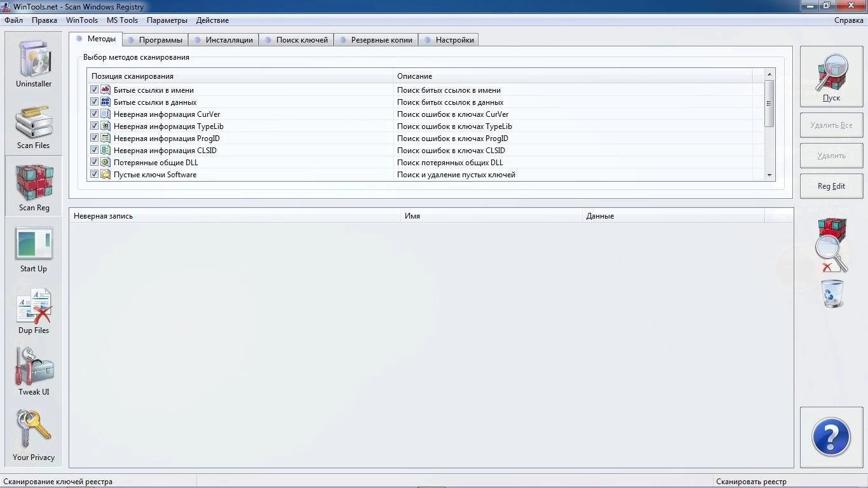Click status text Сканировать реестр

point(751,482)
